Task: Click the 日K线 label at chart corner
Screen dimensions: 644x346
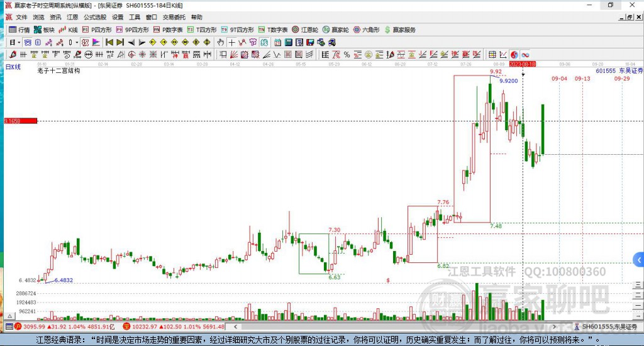Action: tap(13, 67)
